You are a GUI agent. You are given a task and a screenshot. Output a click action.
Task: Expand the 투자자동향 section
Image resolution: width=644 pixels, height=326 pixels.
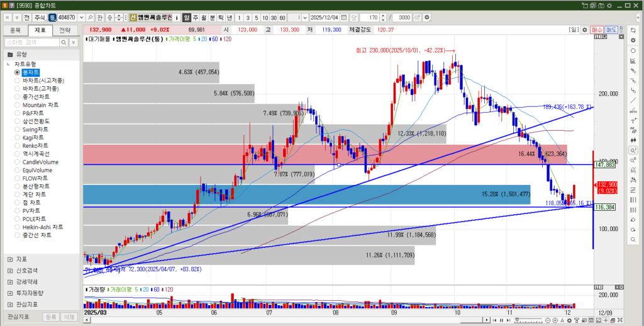[x=9, y=293]
